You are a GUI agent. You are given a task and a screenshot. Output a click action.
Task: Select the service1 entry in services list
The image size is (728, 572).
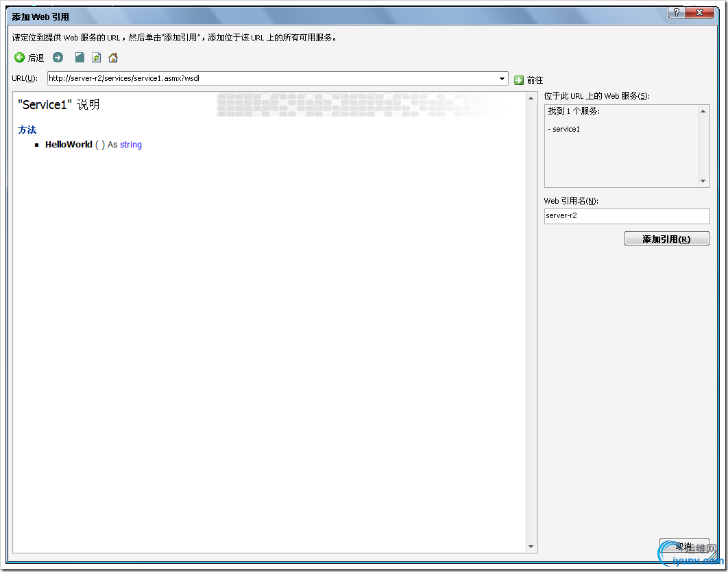[564, 129]
